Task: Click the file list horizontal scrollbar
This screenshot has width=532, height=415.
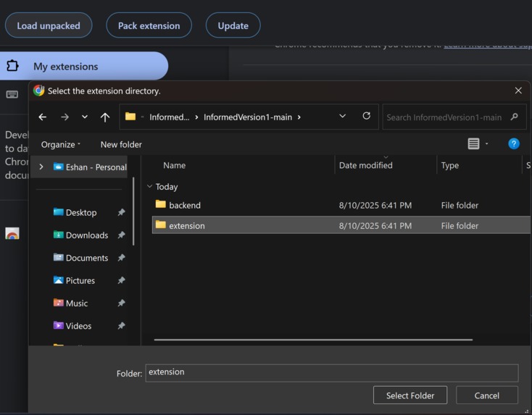Action: (313, 340)
